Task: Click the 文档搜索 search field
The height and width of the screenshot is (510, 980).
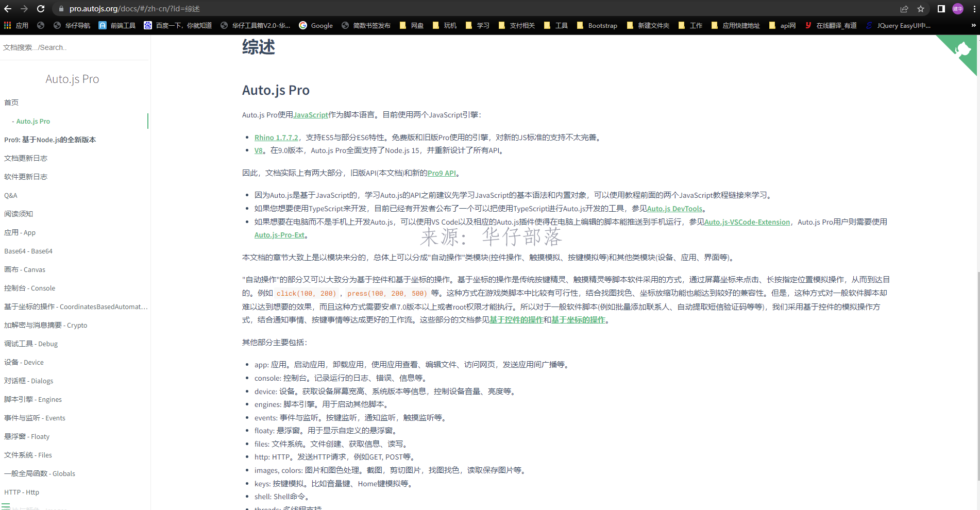Action: point(75,47)
